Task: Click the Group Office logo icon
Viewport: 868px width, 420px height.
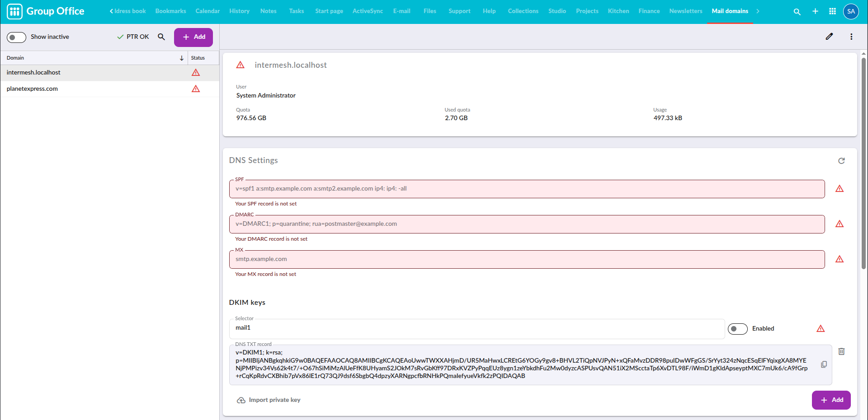Action: click(x=14, y=11)
